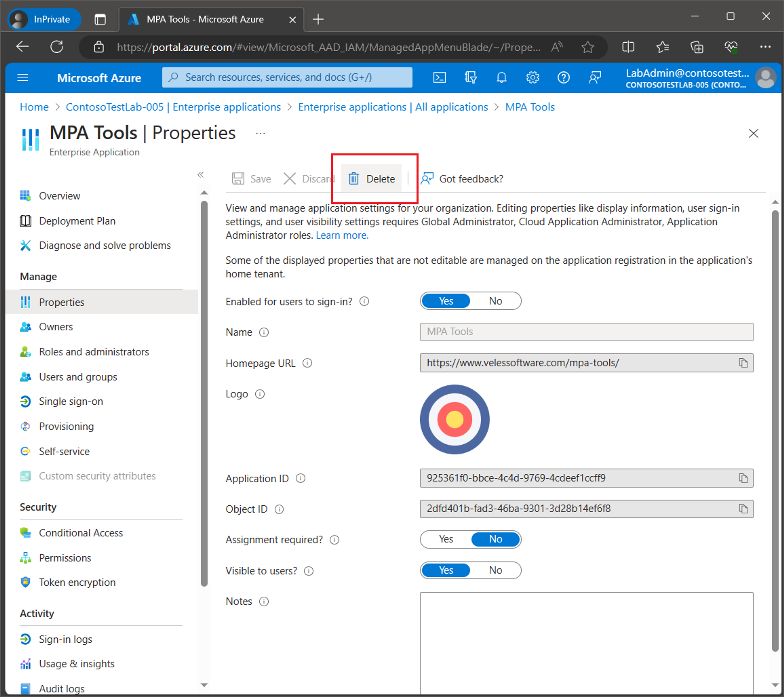Show the Object ID info tooltip
This screenshot has height=697, width=784.
[x=279, y=509]
